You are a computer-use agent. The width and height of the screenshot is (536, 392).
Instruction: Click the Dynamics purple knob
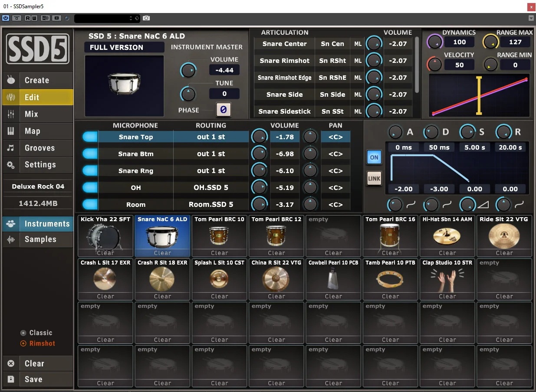coord(434,42)
